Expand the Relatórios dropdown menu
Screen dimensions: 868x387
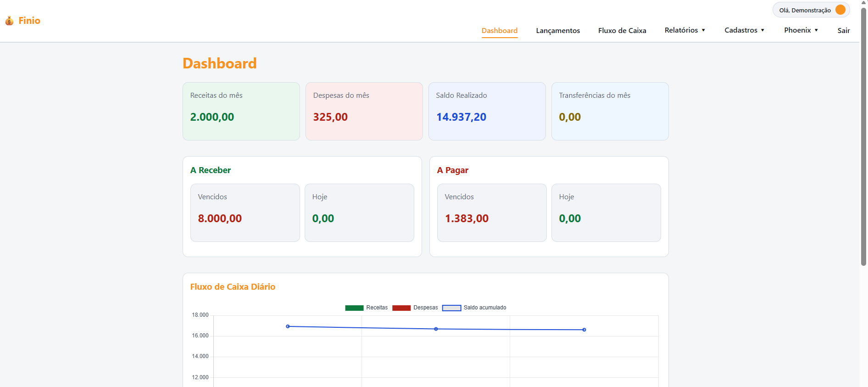pos(685,30)
